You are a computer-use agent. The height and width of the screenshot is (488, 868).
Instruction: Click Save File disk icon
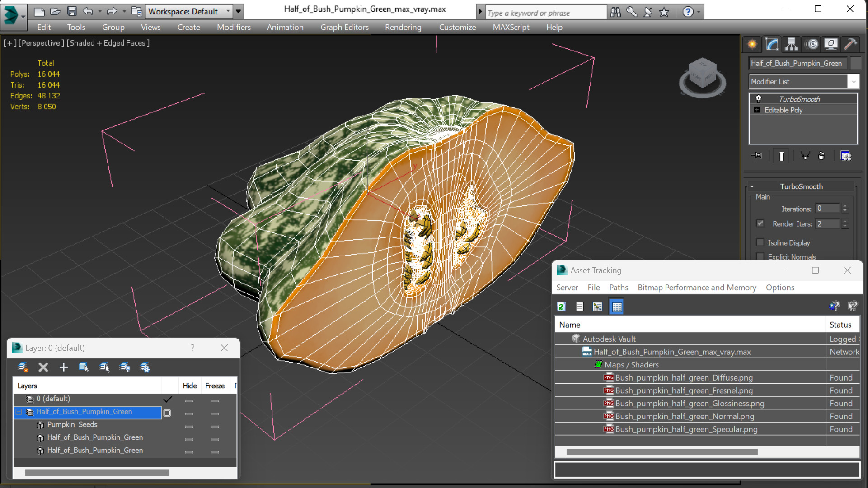click(x=71, y=11)
